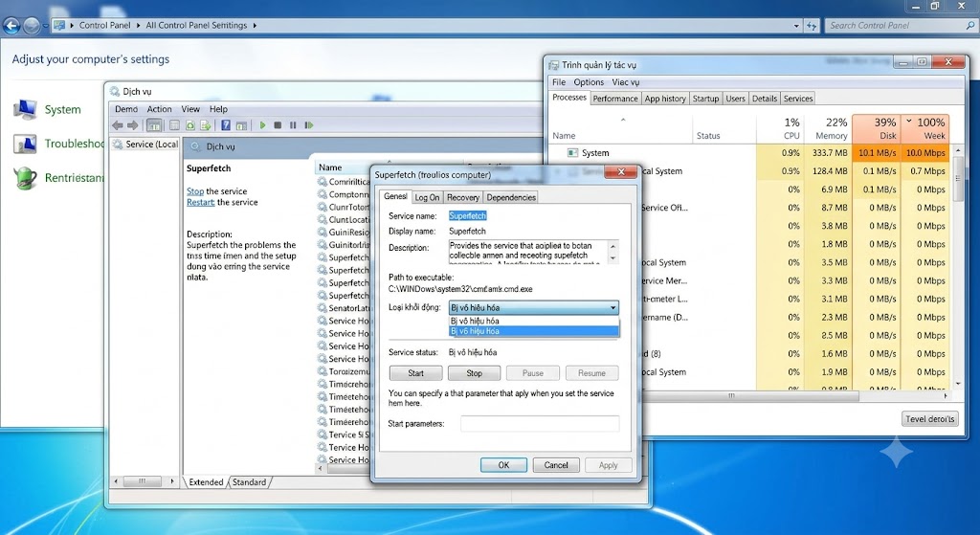The width and height of the screenshot is (980, 535).
Task: Click the Start parameters input field
Action: [x=540, y=424]
